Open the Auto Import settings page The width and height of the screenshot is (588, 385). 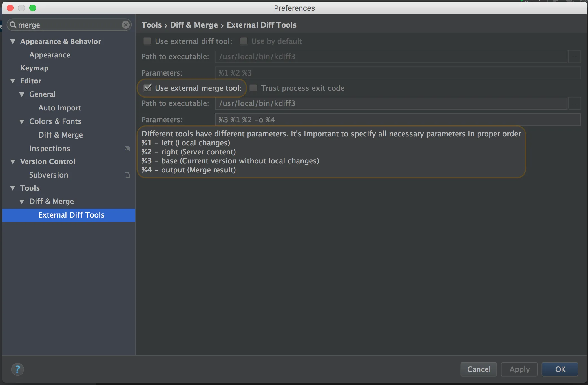60,108
